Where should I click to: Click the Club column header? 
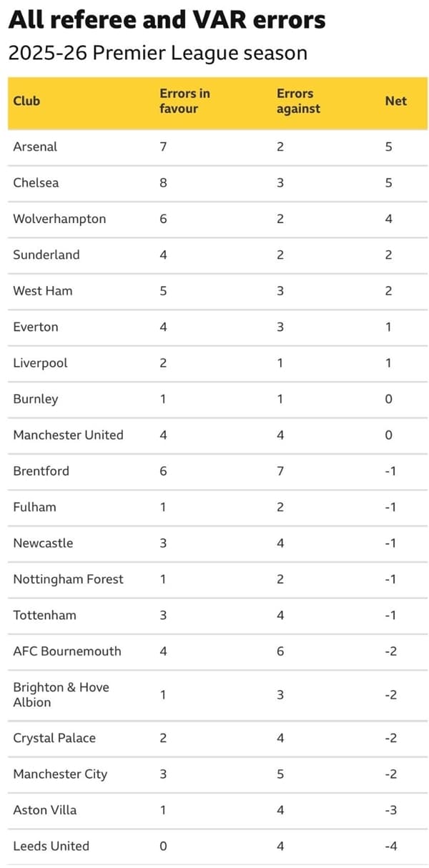click(x=26, y=101)
